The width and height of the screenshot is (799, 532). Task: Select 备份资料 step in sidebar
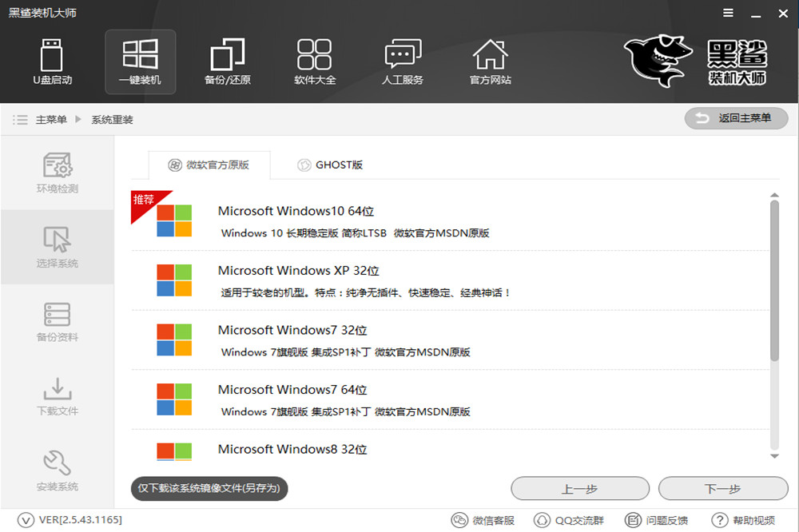coord(57,322)
